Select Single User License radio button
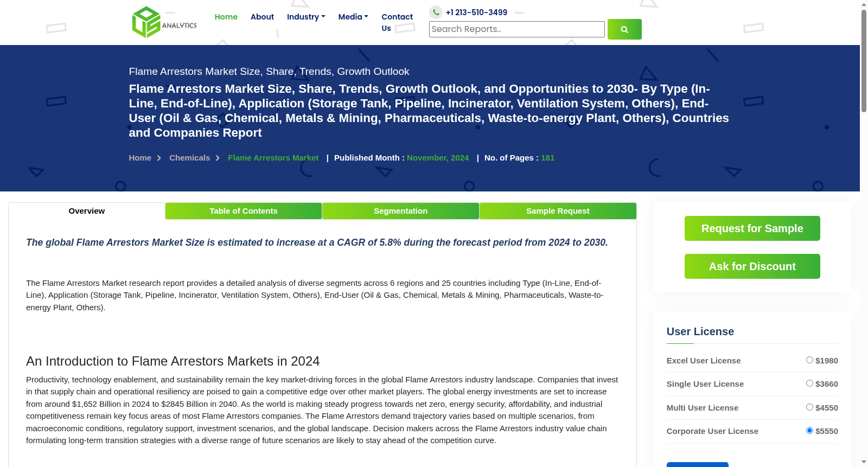Viewport: 868px width, 467px height. coord(809,383)
